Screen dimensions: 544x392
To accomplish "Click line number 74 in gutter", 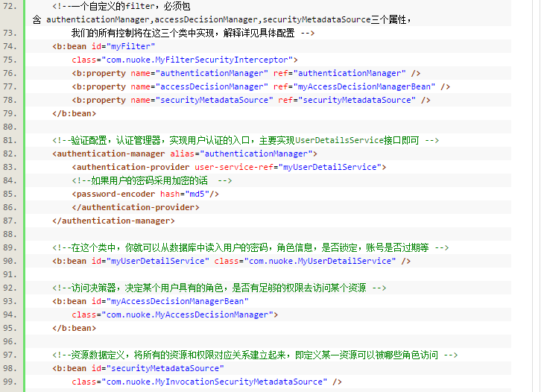I will pos(10,46).
